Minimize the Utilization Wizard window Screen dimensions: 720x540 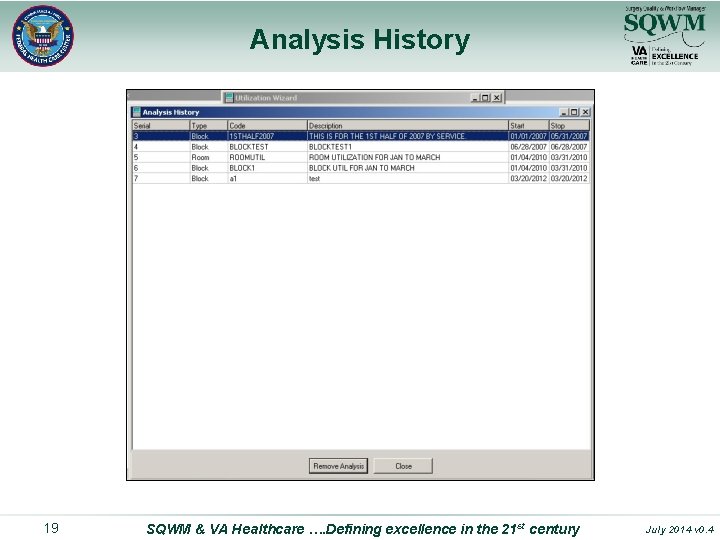pos(475,97)
